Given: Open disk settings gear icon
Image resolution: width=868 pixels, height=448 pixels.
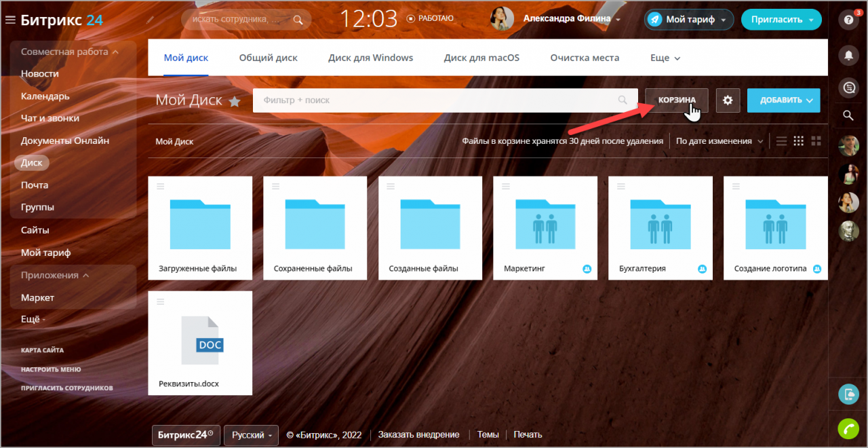Looking at the screenshot, I should coord(728,100).
